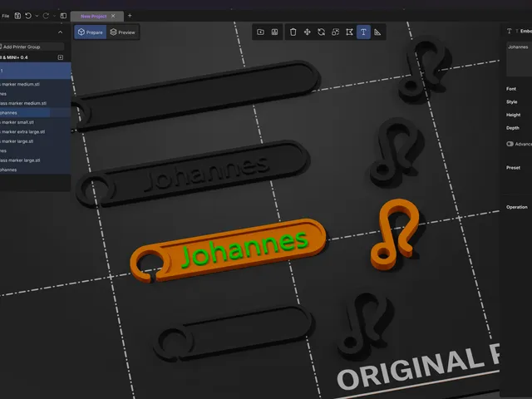This screenshot has width=532, height=399.
Task: Toggle the Advanced switch
Action: click(x=510, y=144)
